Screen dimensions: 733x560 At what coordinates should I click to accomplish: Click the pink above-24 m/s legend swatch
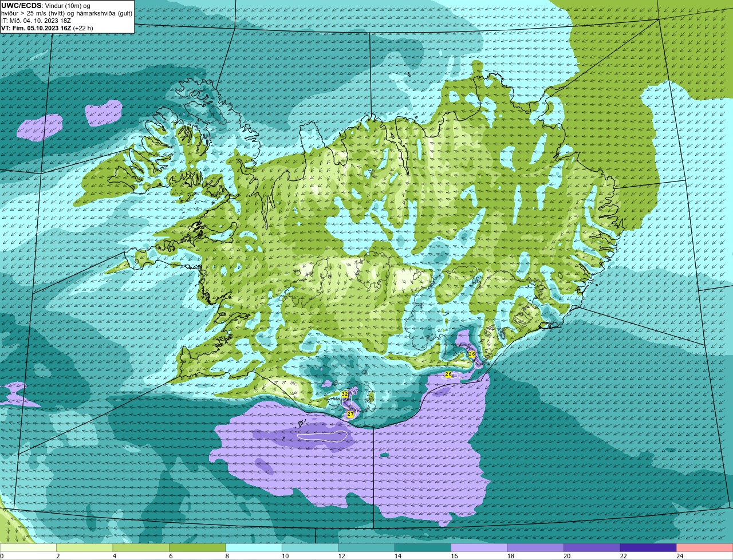click(705, 548)
